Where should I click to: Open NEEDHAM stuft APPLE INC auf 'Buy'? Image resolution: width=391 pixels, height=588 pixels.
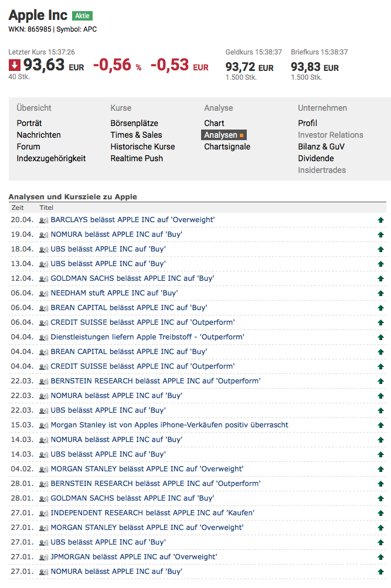point(114,293)
